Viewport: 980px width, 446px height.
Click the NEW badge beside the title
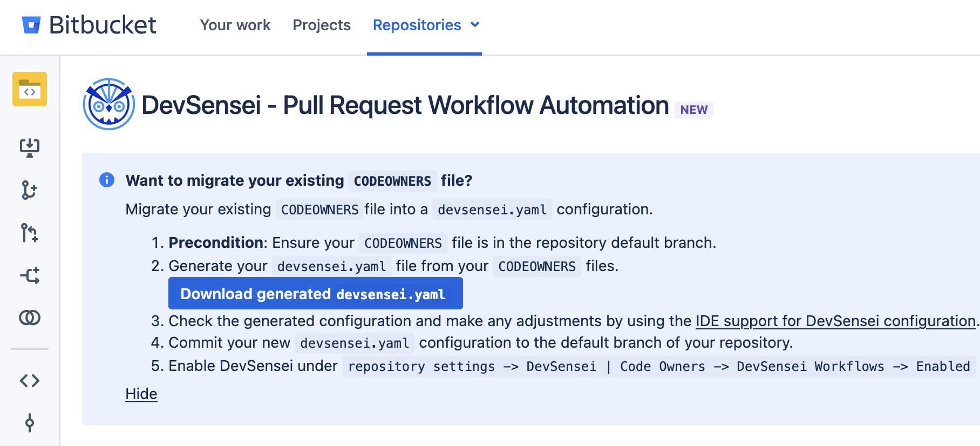pyautogui.click(x=693, y=110)
